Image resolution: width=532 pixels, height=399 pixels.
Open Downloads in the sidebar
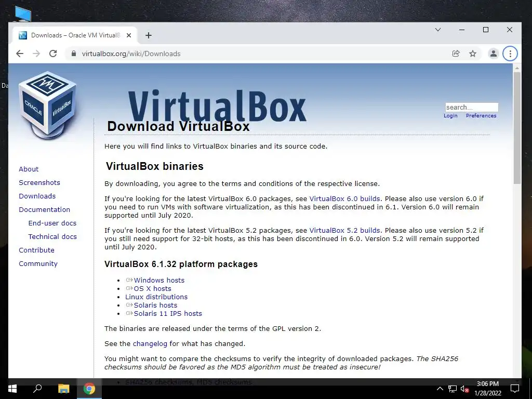[x=37, y=196]
